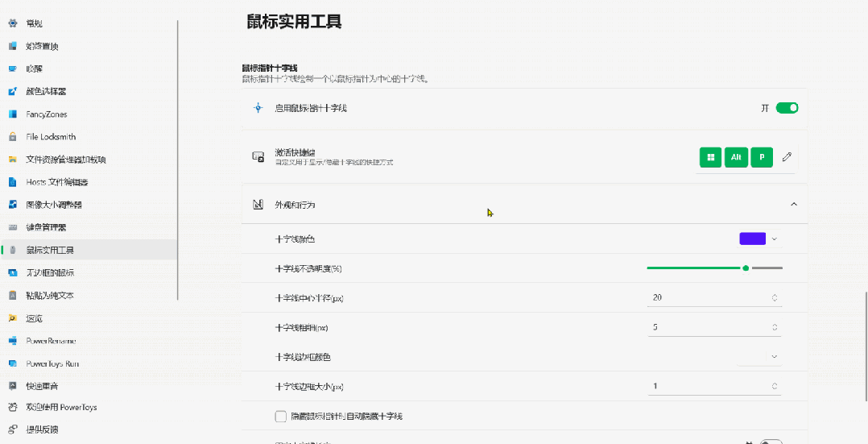Click crosshair icon beside 启用鼠标指针十字线
Image resolution: width=868 pixels, height=444 pixels.
[x=258, y=108]
